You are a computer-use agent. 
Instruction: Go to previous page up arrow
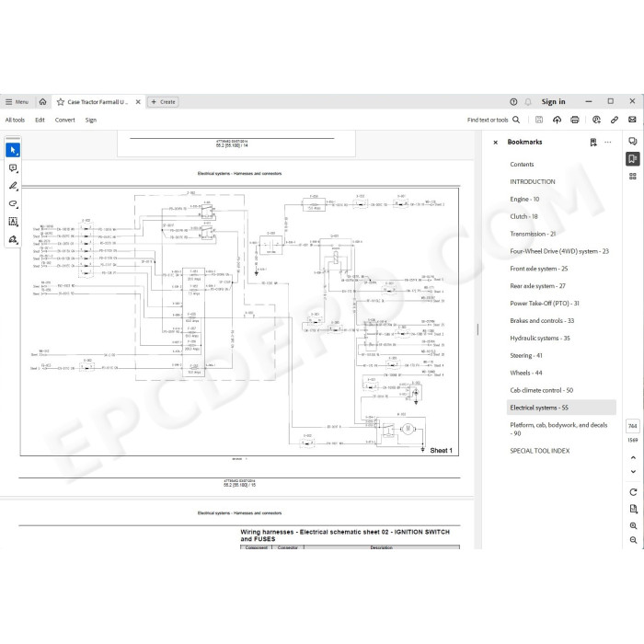tap(633, 457)
